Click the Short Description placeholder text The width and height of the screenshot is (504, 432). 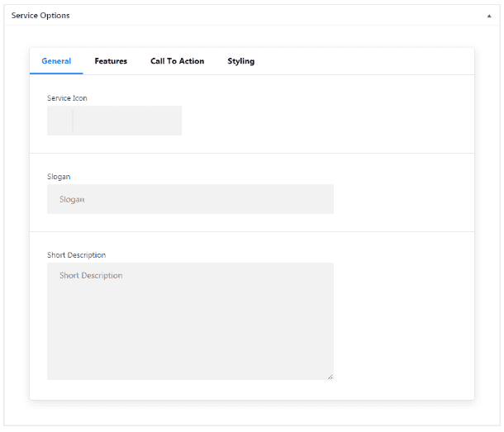91,276
